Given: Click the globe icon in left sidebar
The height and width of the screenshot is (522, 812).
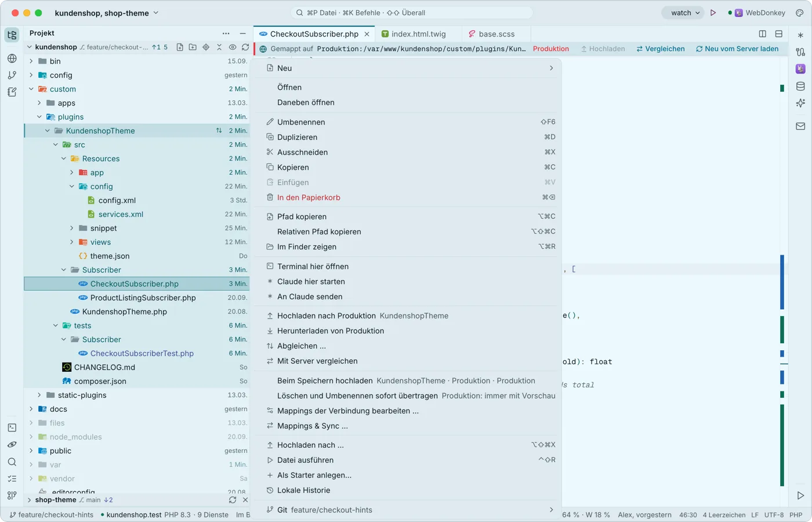Looking at the screenshot, I should 12,58.
